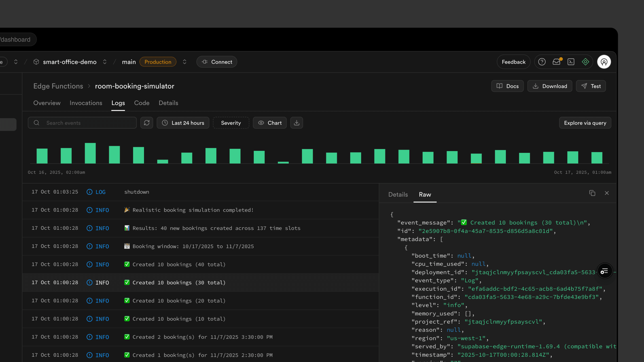
Task: Click the Explore via query button
Action: click(585, 123)
